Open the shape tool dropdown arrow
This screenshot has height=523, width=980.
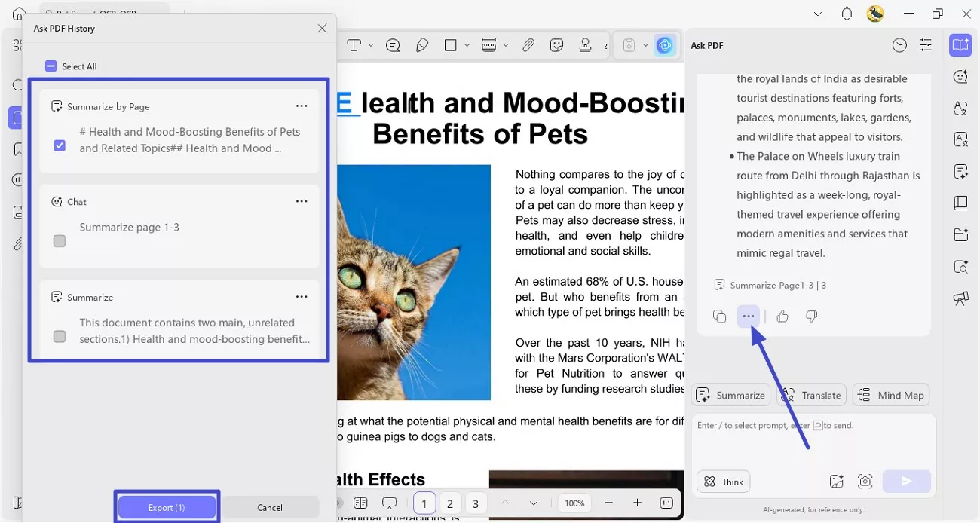coord(467,45)
